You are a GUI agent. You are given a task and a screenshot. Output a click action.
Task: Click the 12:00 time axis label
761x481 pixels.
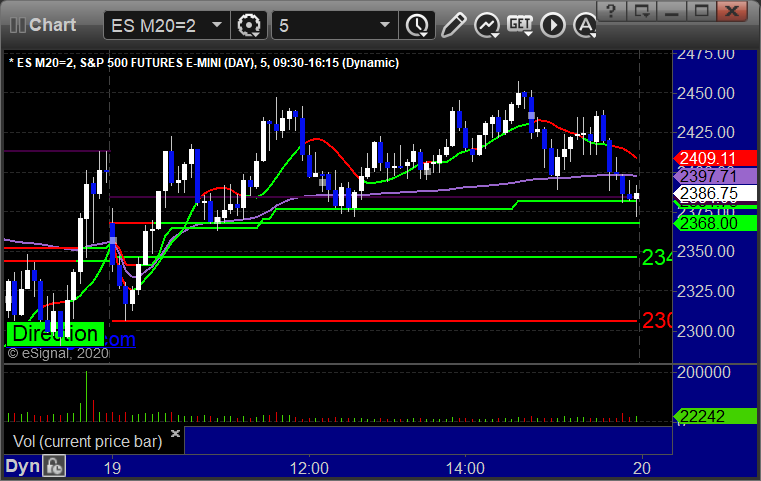coord(309,468)
